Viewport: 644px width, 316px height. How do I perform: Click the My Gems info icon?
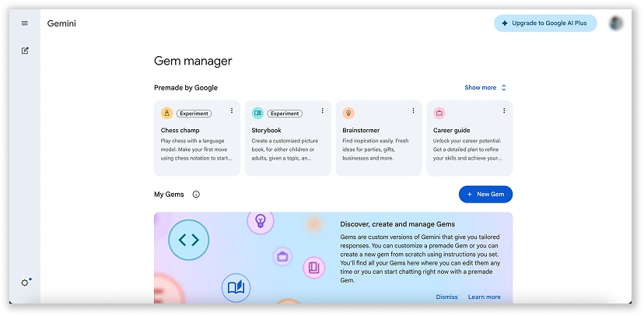(196, 195)
